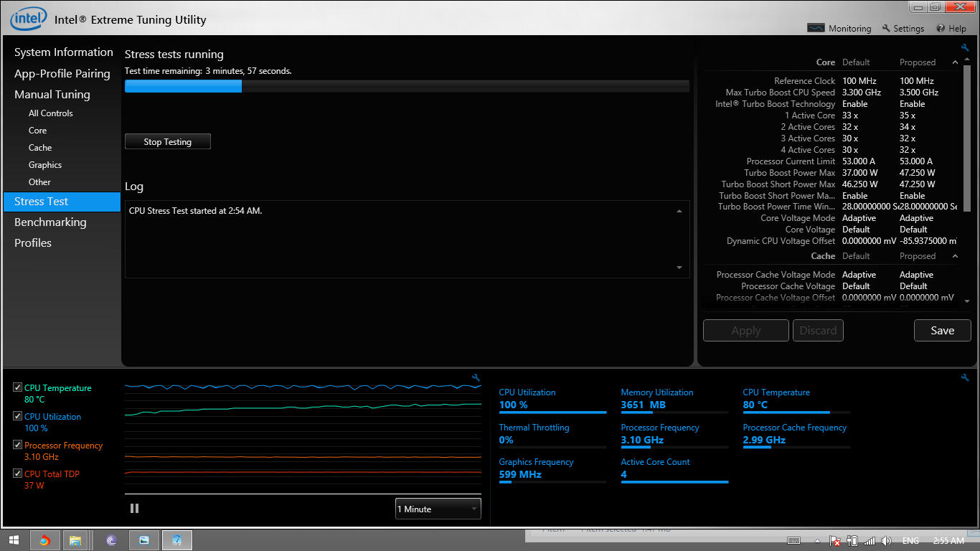980x551 pixels.
Task: Select the Stress Test page
Action: pos(62,202)
